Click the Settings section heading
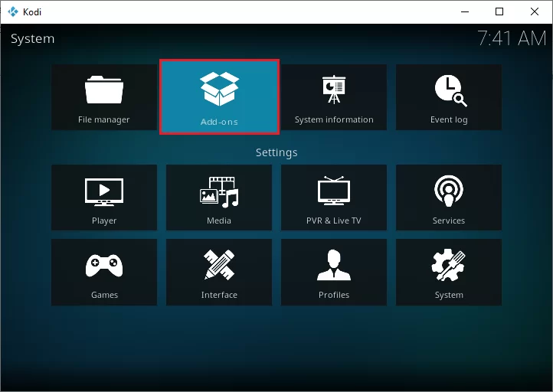This screenshot has width=553, height=392. click(x=276, y=152)
